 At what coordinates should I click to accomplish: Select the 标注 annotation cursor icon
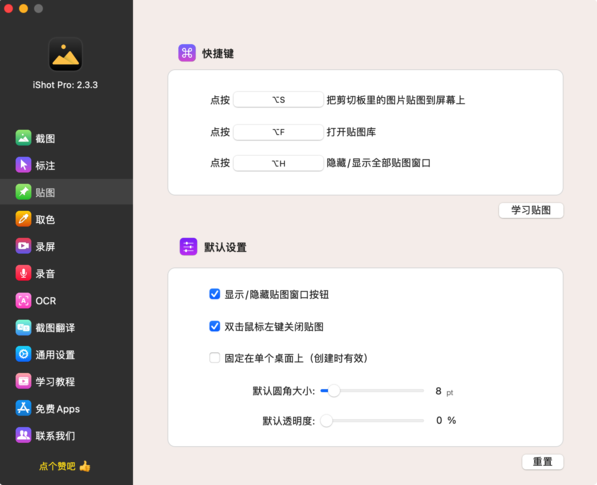pyautogui.click(x=23, y=165)
